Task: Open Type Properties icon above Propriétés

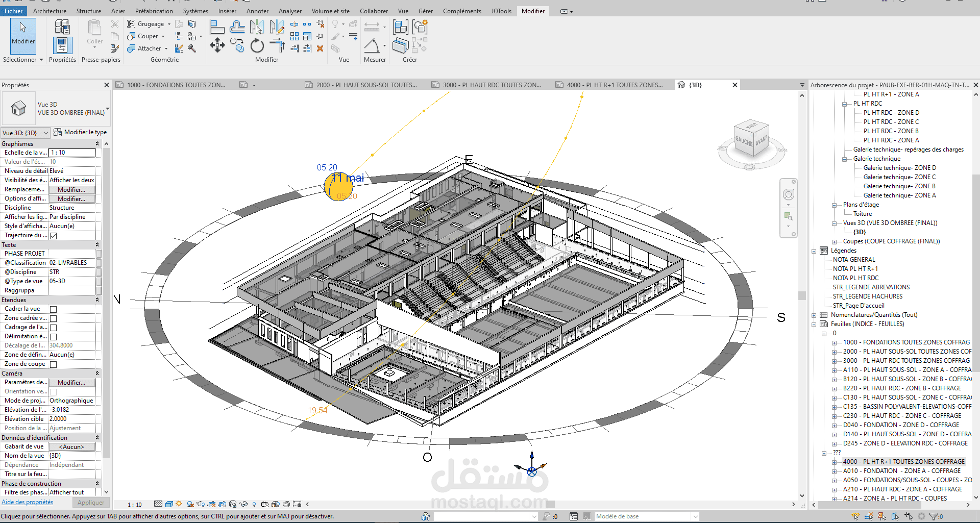Action: tap(62, 27)
